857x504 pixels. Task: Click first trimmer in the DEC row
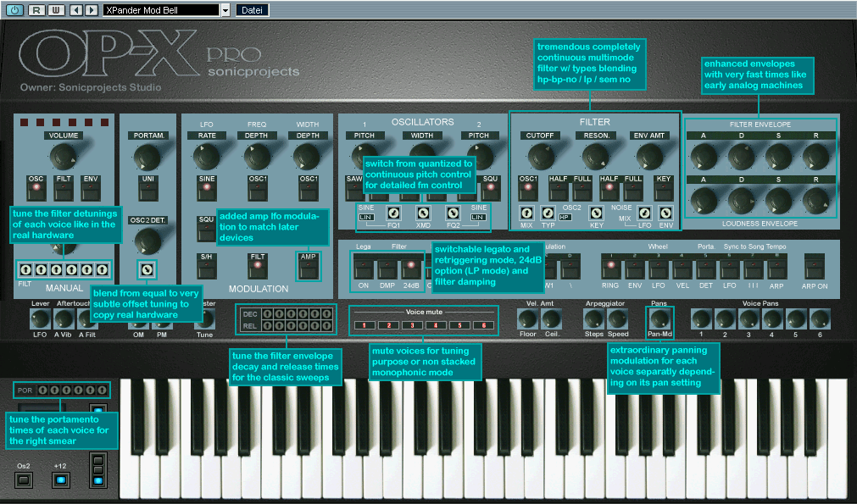click(x=267, y=314)
